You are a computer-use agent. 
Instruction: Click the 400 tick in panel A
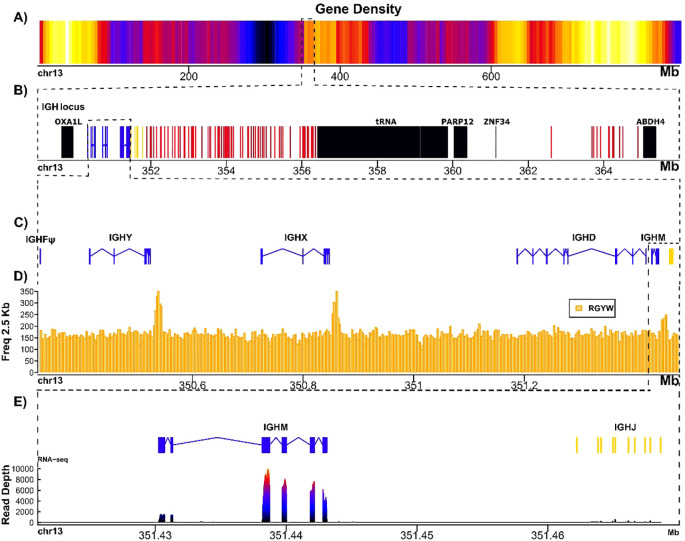(x=340, y=76)
